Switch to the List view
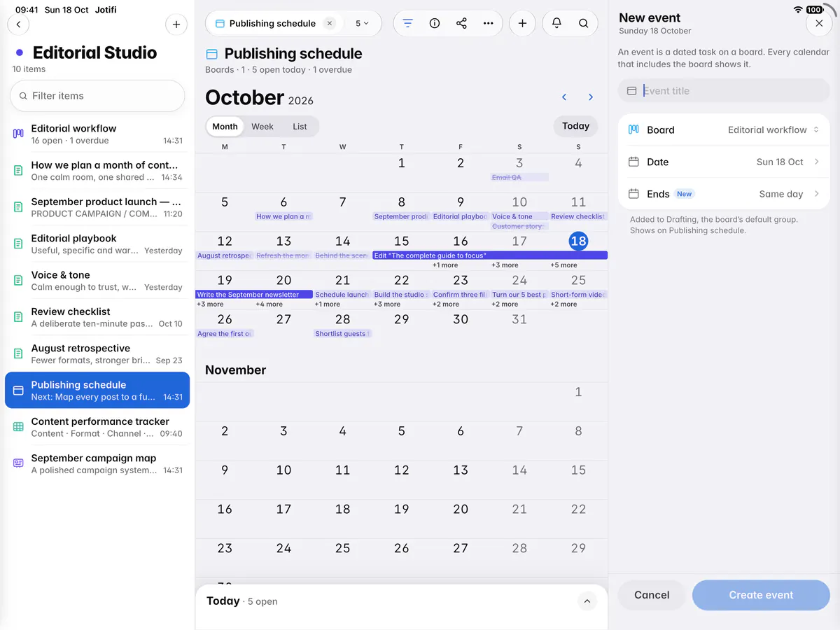The width and height of the screenshot is (840, 630). 300,127
